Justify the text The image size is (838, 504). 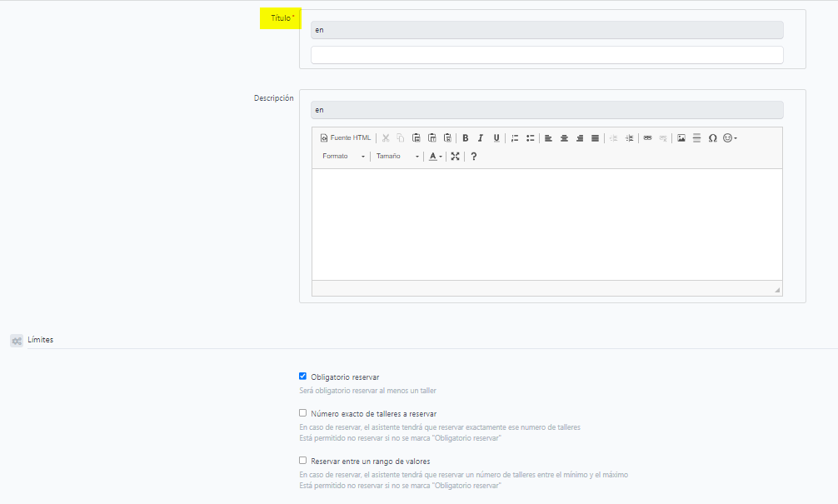tap(595, 138)
